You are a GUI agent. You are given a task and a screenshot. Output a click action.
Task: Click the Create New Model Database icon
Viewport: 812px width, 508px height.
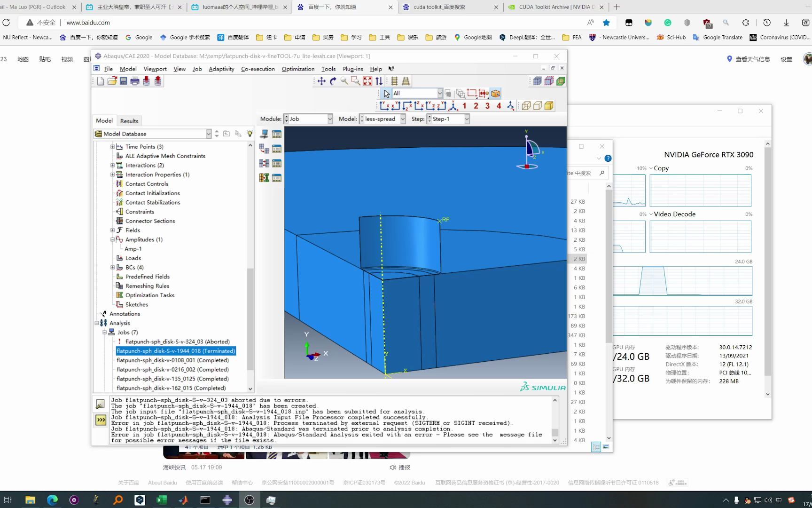[100, 81]
